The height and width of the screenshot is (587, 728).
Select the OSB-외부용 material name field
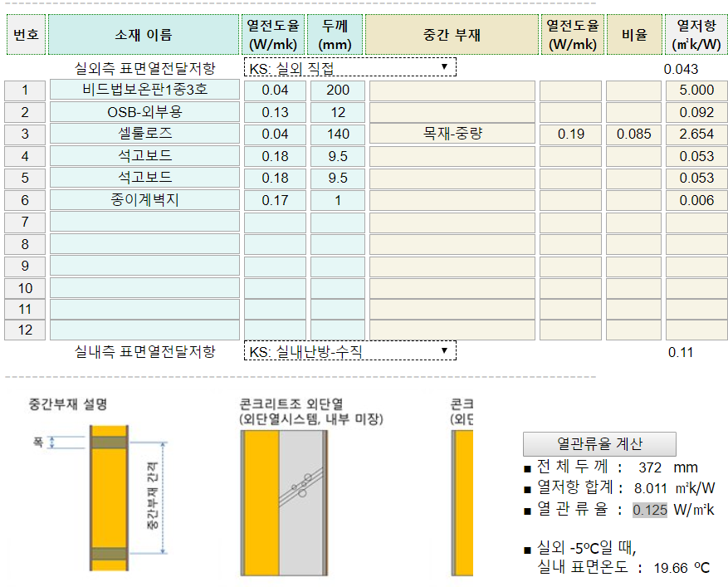click(144, 112)
